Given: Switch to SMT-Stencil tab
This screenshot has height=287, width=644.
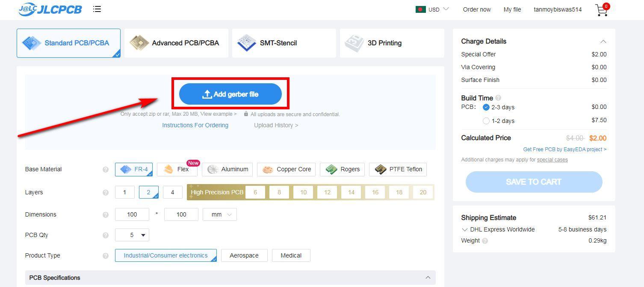Looking at the screenshot, I should pyautogui.click(x=284, y=43).
